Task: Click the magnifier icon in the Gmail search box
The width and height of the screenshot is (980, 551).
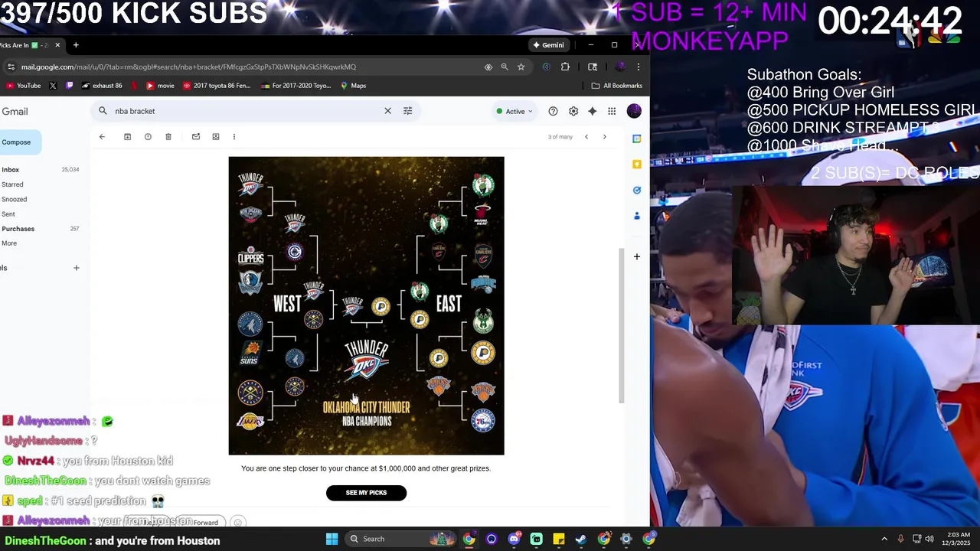Action: pyautogui.click(x=103, y=111)
